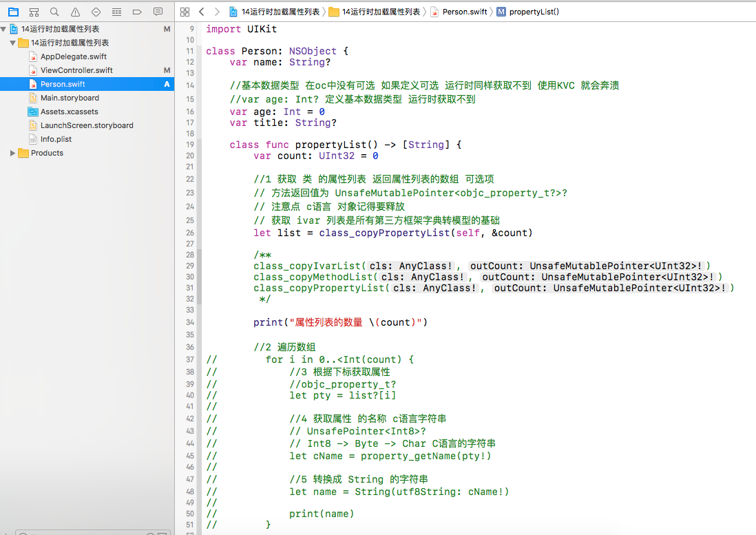Click 'var name: String?' line

tap(280, 62)
